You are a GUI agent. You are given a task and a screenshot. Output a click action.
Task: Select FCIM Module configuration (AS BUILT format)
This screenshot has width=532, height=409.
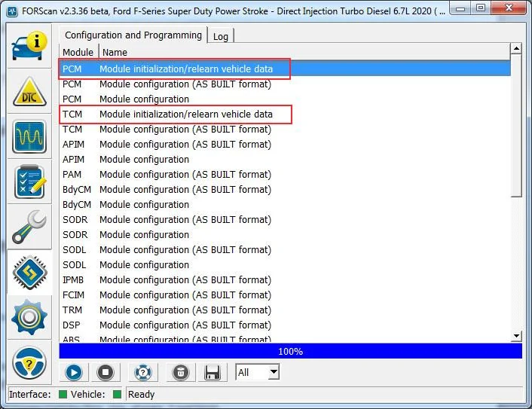(x=285, y=295)
